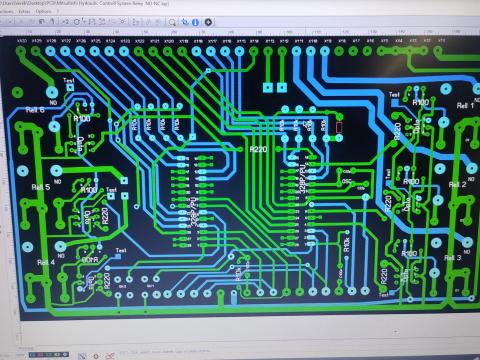Screen dimensions: 480x360
Task: Click the red circle icon in bottom bar
Action: 96,356
